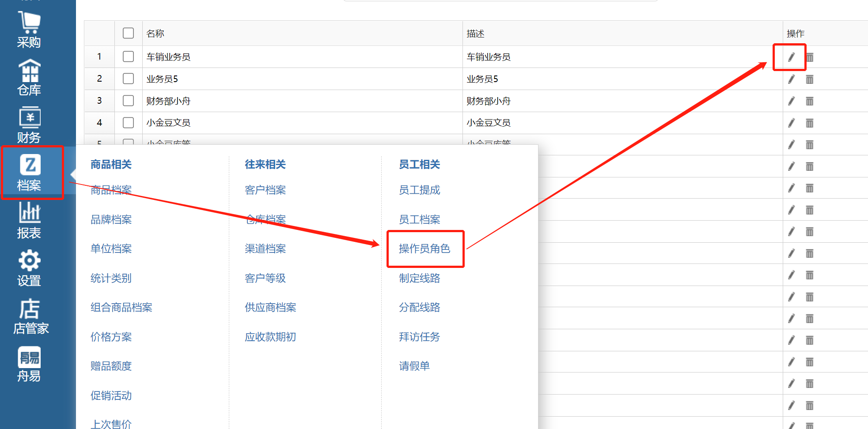Open 客户等级 menu entry
Screen dimensions: 868x429
click(x=265, y=278)
